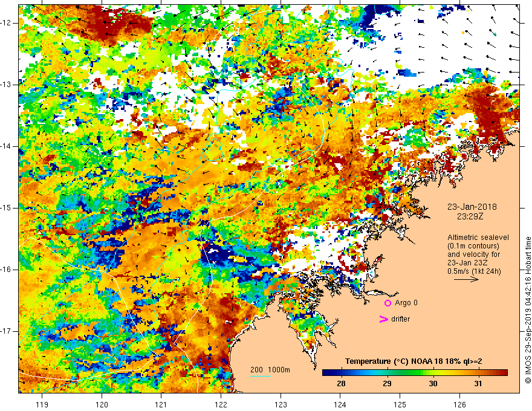Click the longitude axis label '122'
Screen dimensions: 532x411
pos(221,404)
